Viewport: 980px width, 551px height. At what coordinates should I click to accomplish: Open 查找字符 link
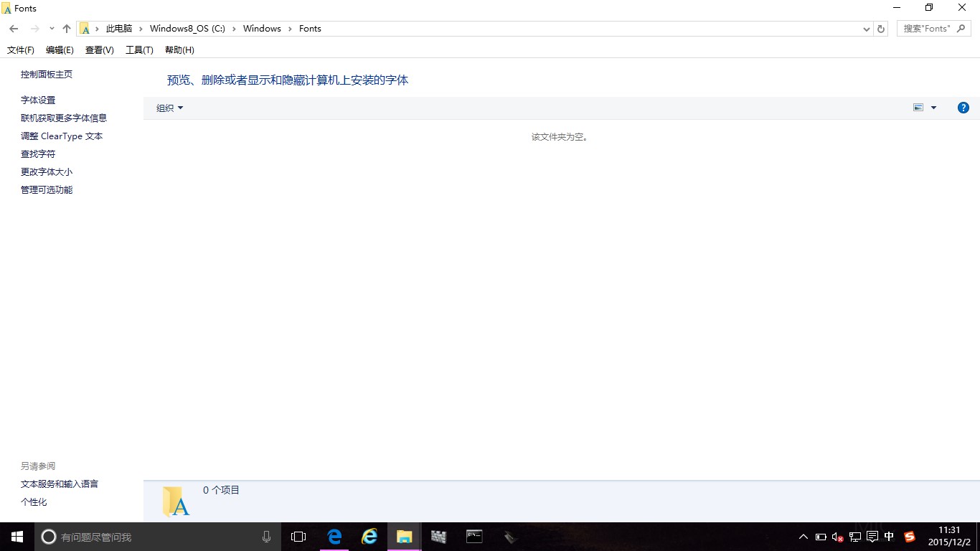coord(38,154)
